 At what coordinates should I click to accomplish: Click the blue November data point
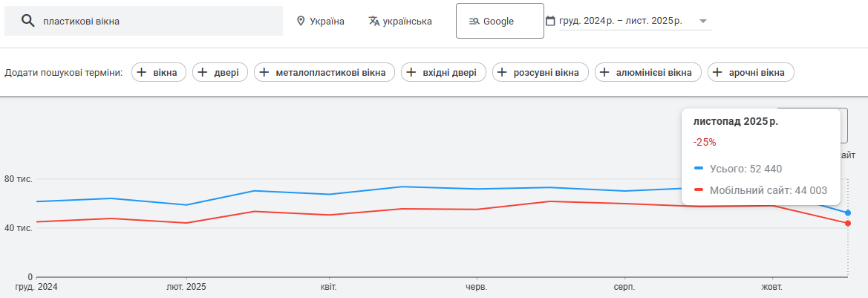click(x=847, y=213)
